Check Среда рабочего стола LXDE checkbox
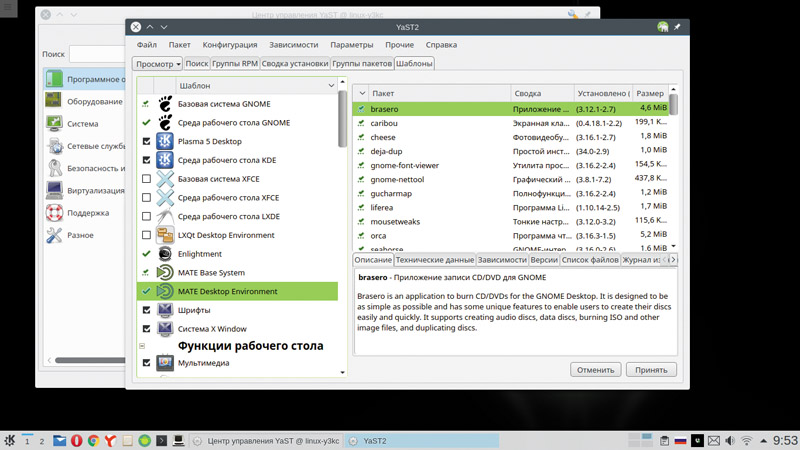Viewport: 800px width, 450px height. click(146, 216)
